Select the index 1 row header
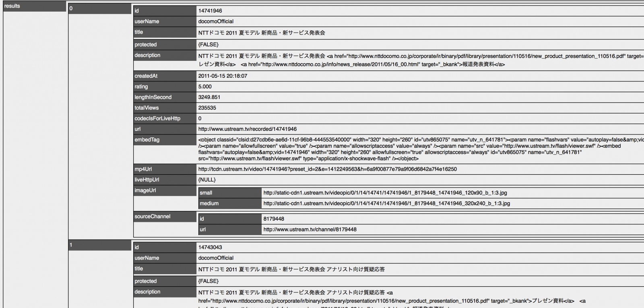This screenshot has height=308, width=644. click(x=100, y=245)
